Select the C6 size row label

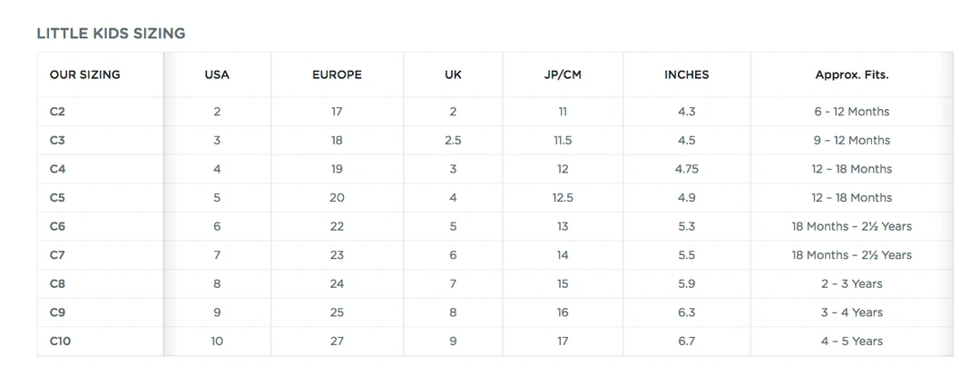pyautogui.click(x=57, y=226)
